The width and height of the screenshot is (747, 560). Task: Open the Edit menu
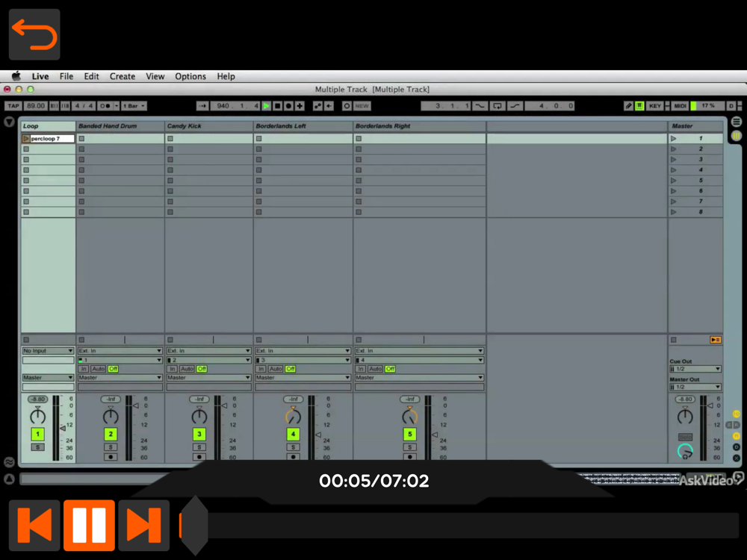point(91,76)
